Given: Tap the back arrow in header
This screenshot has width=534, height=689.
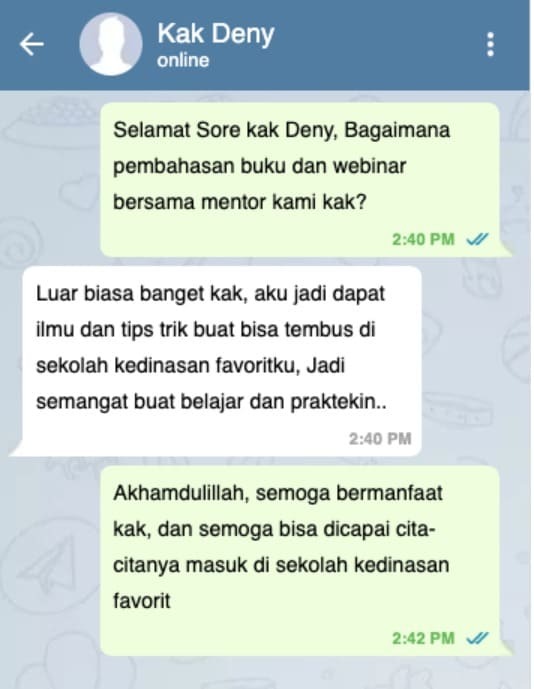Looking at the screenshot, I should coord(32,44).
